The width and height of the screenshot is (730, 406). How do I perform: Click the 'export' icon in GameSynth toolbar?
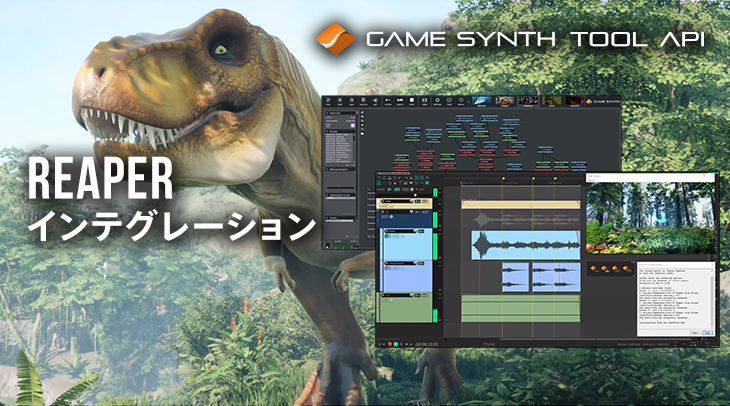[x=399, y=101]
